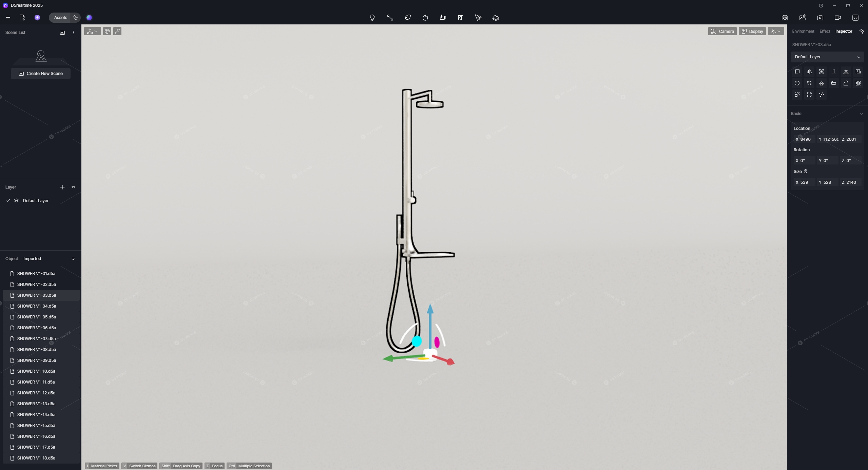This screenshot has width=868, height=470.
Task: Switch to Environment tab
Action: tap(803, 31)
